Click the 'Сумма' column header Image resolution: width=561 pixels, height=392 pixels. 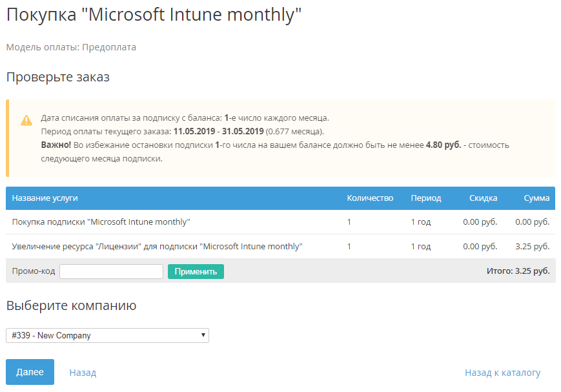click(536, 198)
